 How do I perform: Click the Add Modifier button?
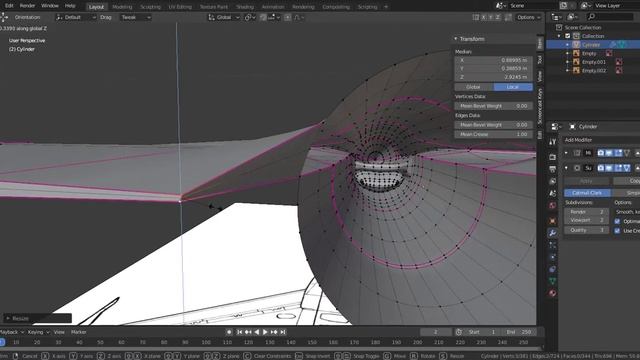[602, 140]
